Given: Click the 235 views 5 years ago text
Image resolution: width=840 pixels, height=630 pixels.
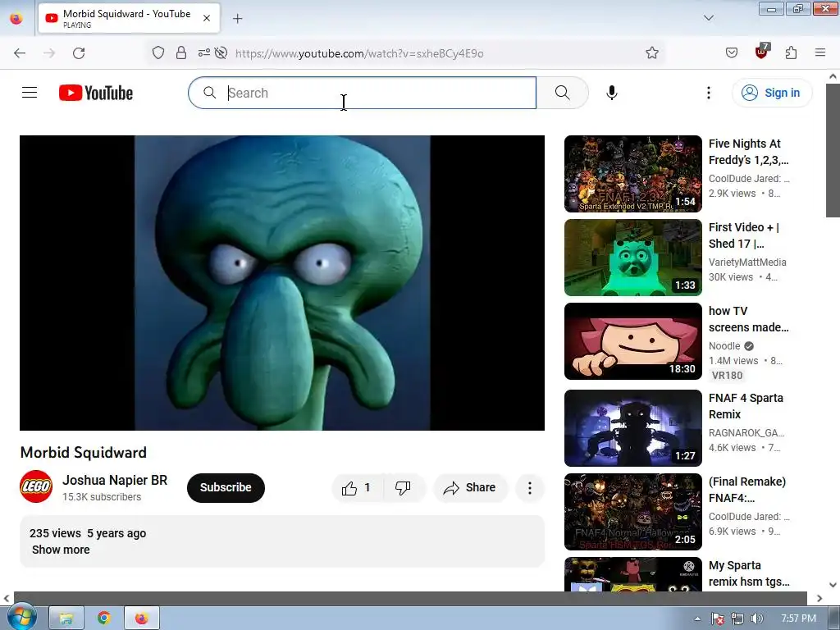Looking at the screenshot, I should click(x=88, y=533).
